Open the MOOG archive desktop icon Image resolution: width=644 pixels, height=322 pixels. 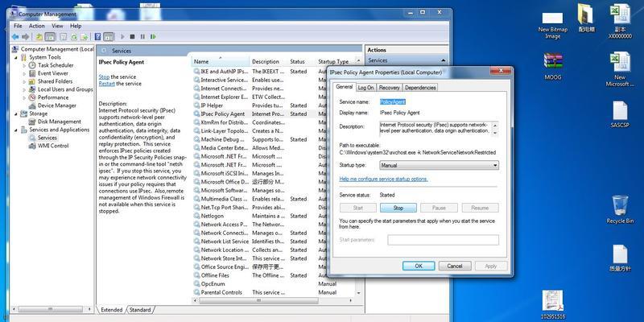tap(553, 67)
